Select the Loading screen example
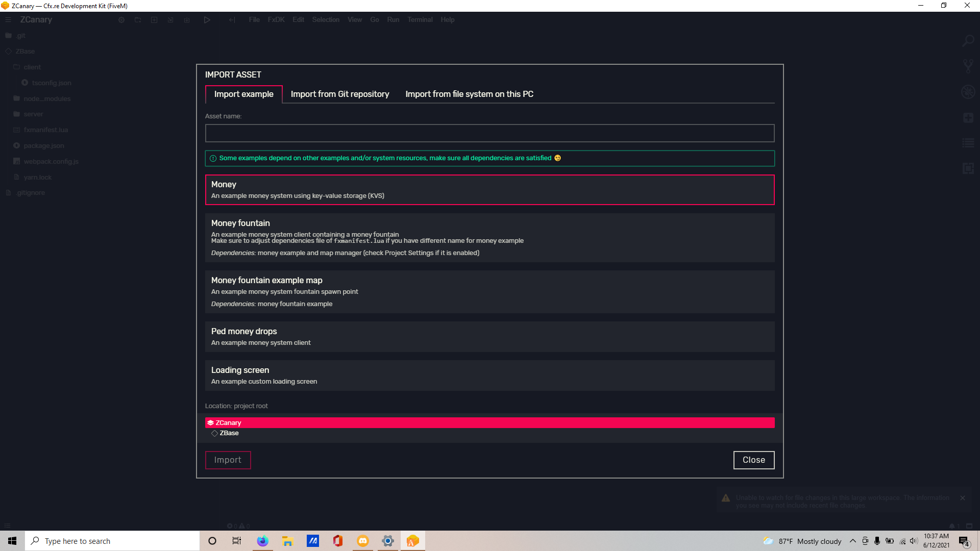980x551 pixels. tap(489, 375)
